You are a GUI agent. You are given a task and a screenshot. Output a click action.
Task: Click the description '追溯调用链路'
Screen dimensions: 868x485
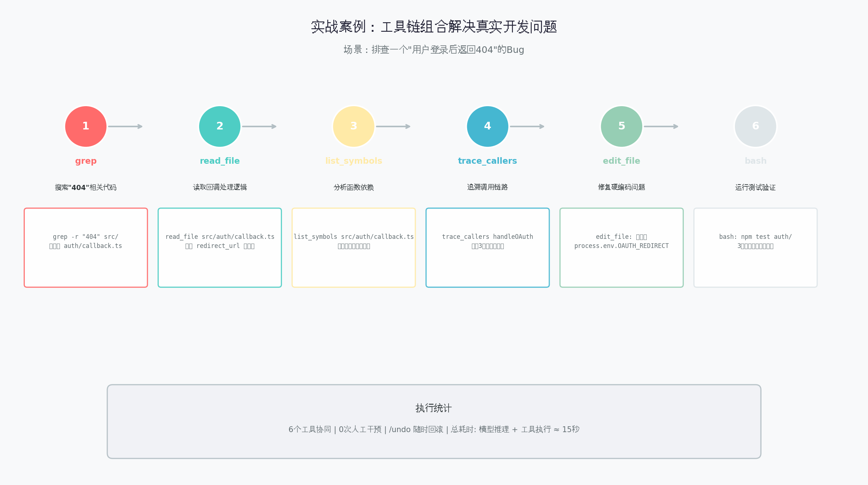pos(488,187)
